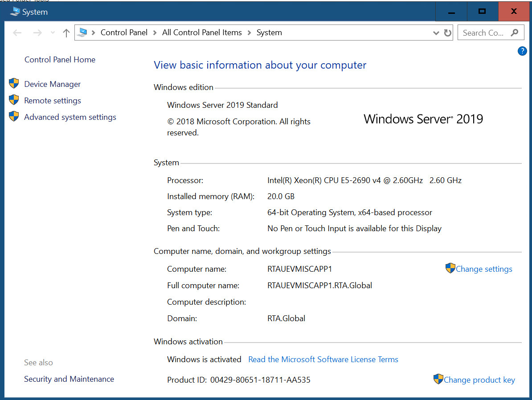Click the magnifier icon in search box
The image size is (532, 400).
click(x=515, y=33)
